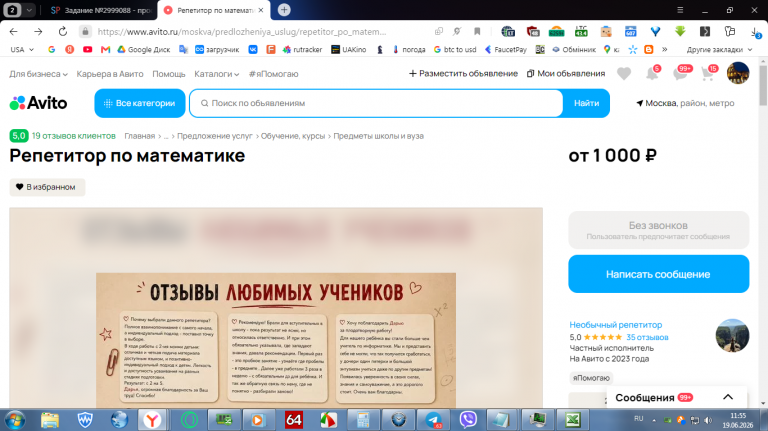Open Мои объявления
The image size is (768, 431).
pos(566,73)
